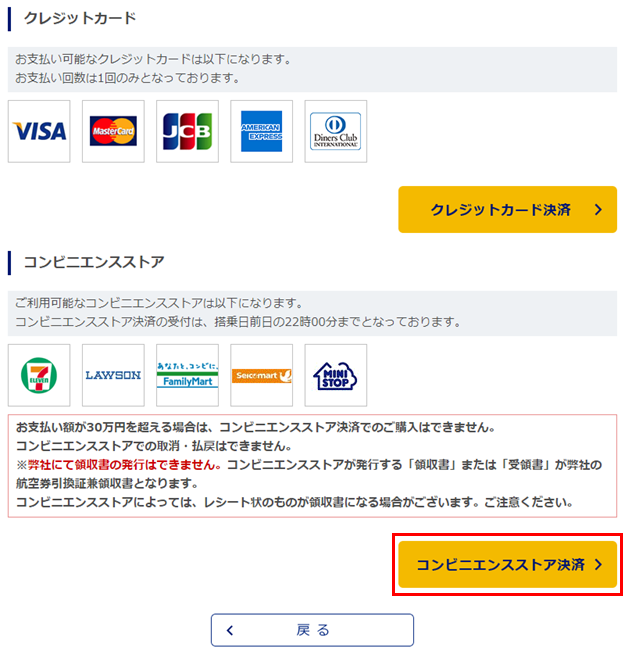Choose the JCB card logo
Image resolution: width=639 pixels, height=659 pixels.
[187, 131]
